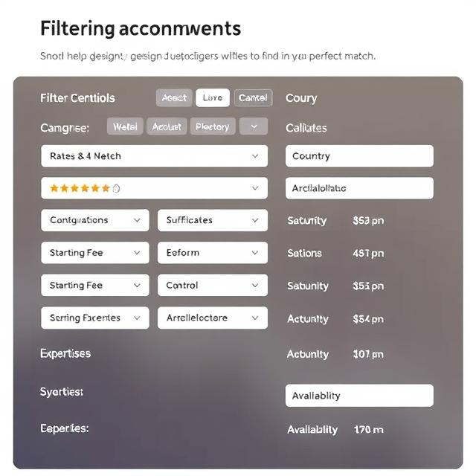476x476 pixels.
Task: Open the Contgurations dropdown
Action: (95, 220)
